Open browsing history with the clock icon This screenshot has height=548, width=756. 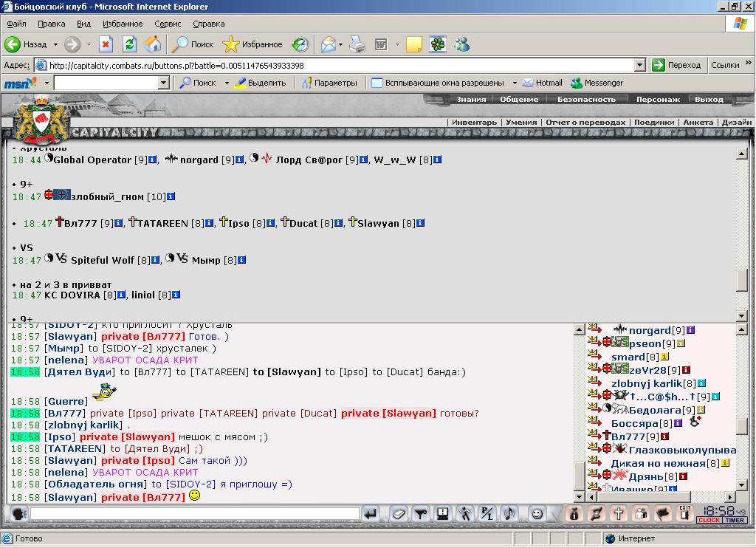pyautogui.click(x=300, y=44)
